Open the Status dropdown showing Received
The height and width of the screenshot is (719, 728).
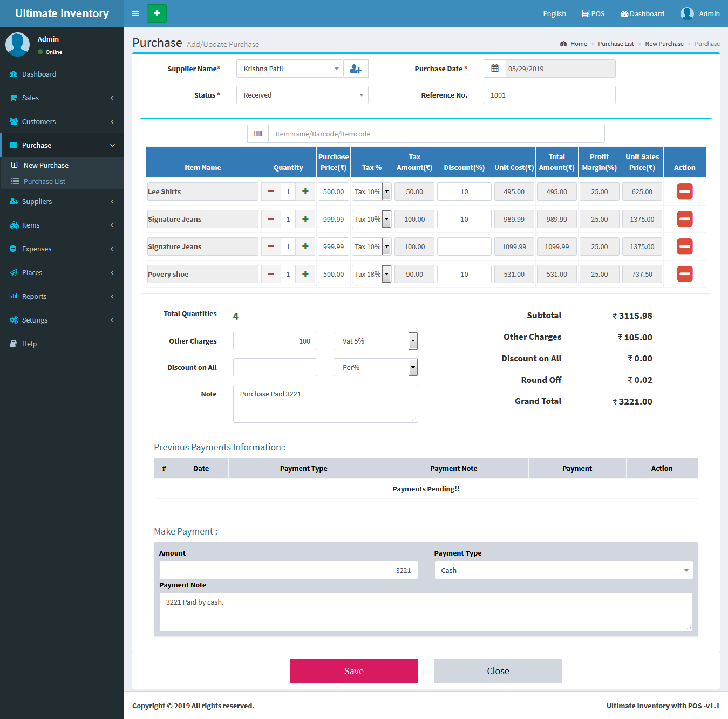click(x=302, y=95)
